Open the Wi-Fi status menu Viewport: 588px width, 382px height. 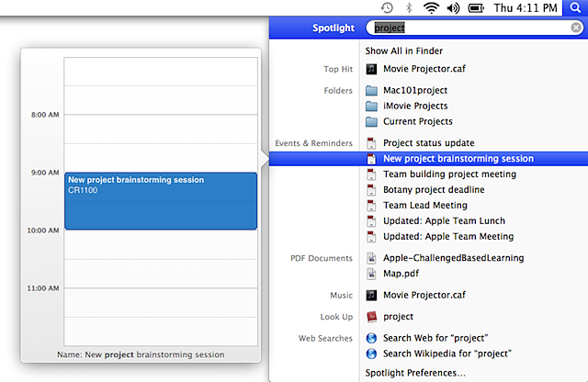point(430,8)
